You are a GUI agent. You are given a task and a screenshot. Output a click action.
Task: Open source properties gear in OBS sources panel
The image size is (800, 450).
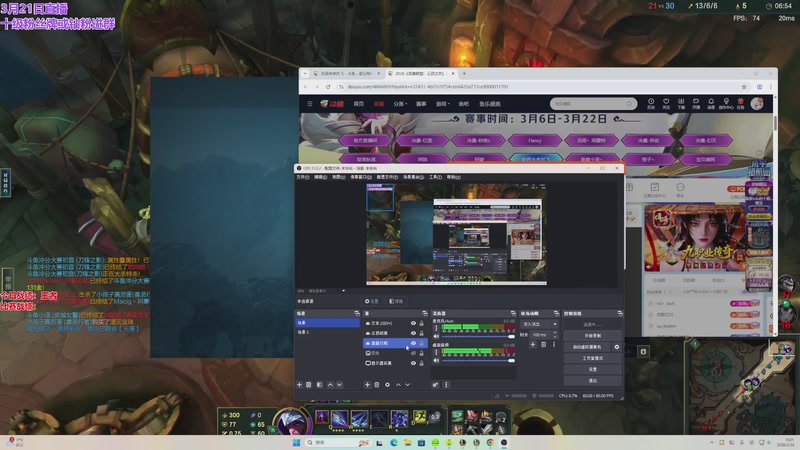[387, 385]
